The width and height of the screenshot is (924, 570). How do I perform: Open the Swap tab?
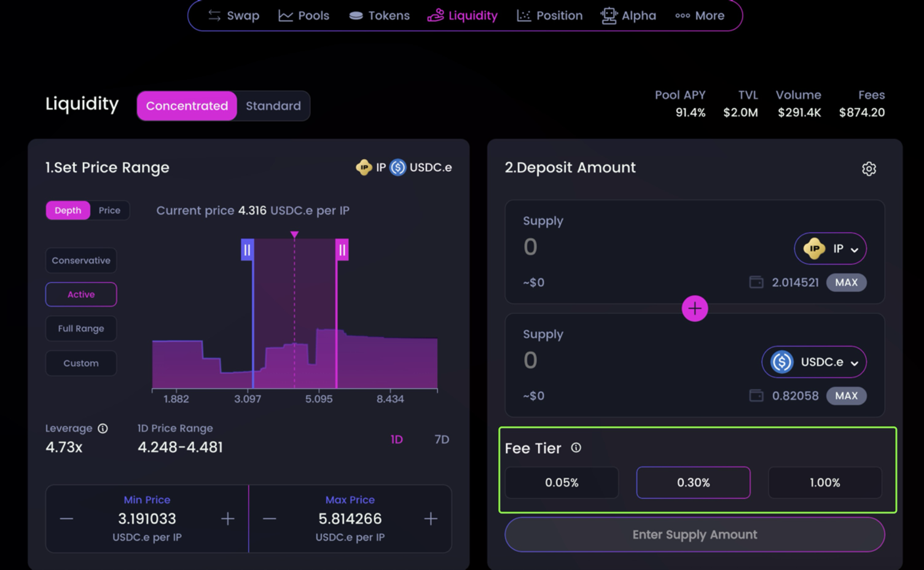pos(233,15)
